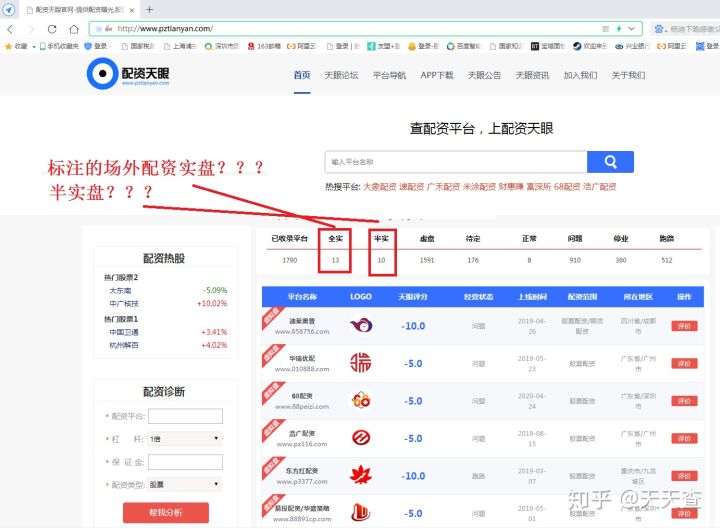Click the 配资平台 diagnosis input field
Image resolution: width=720 pixels, height=529 pixels.
[185, 416]
